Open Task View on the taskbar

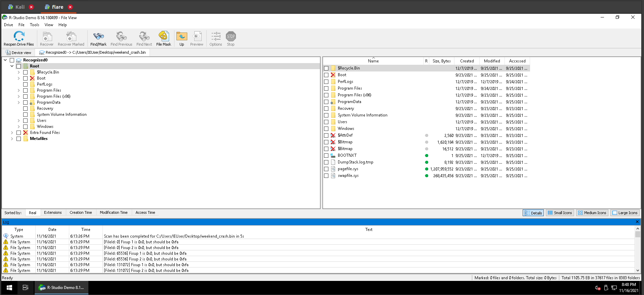(x=25, y=288)
